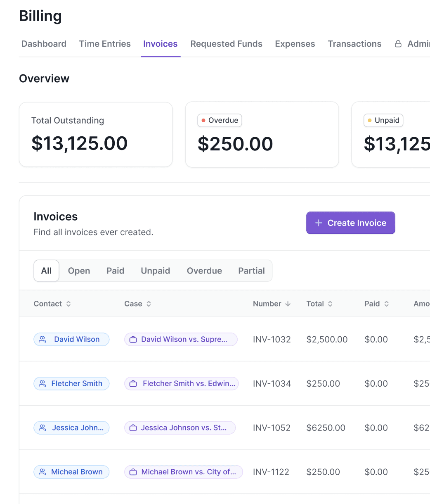Click the Unpaid status badge
This screenshot has height=504, width=430.
(383, 121)
